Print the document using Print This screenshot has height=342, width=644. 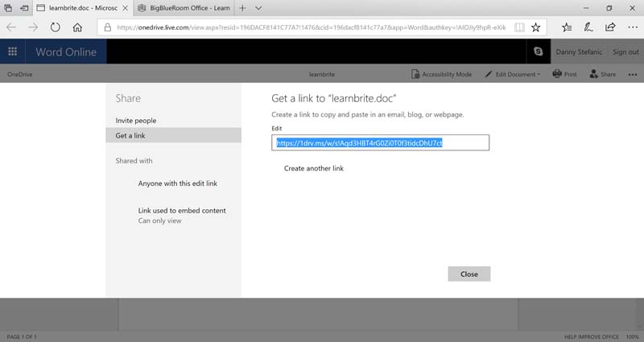[x=565, y=74]
